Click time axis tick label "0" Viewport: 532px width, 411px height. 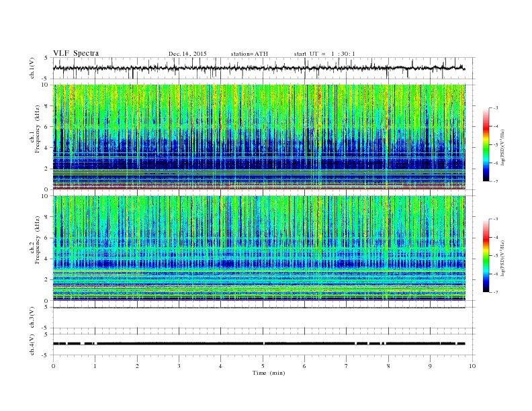pos(53,366)
